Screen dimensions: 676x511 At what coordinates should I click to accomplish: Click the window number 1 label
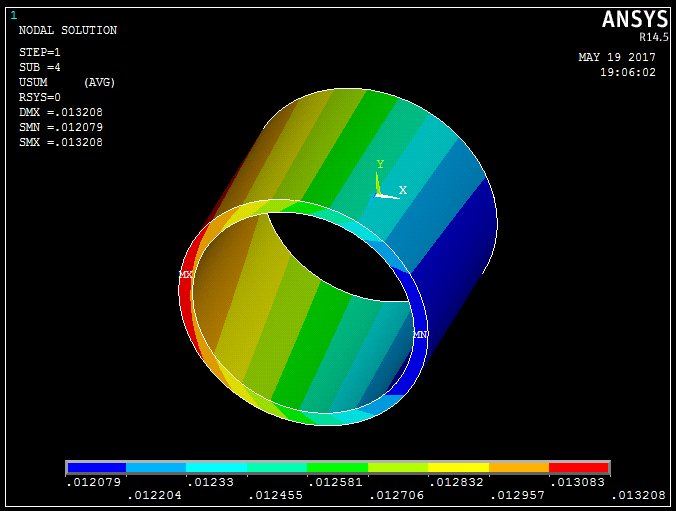coord(13,15)
